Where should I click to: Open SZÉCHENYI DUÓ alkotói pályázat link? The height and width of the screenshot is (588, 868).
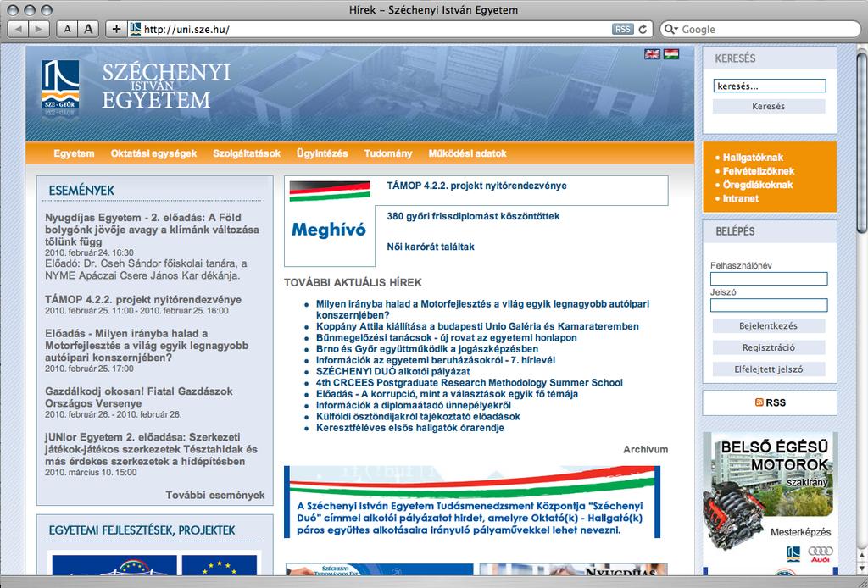coord(392,372)
